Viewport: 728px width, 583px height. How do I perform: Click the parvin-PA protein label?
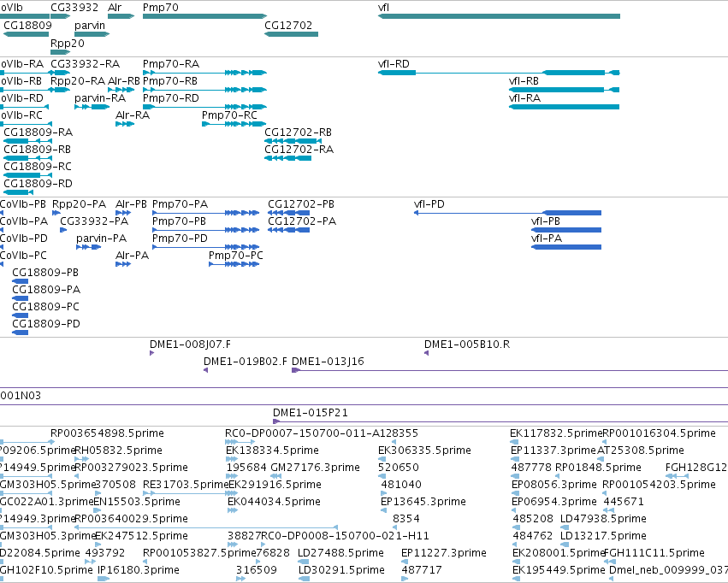pos(101,238)
